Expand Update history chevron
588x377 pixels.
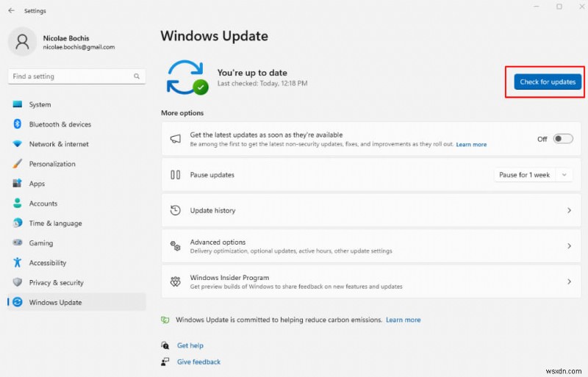[569, 210]
